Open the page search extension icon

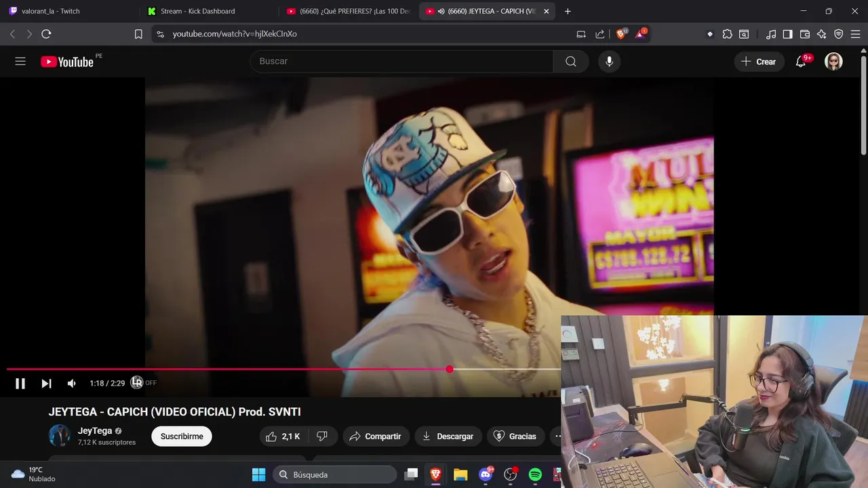pos(744,34)
